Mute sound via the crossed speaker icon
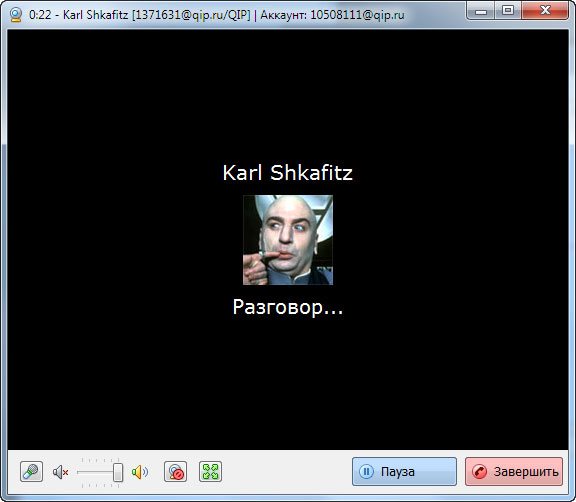This screenshot has height=502, width=576. (61, 472)
